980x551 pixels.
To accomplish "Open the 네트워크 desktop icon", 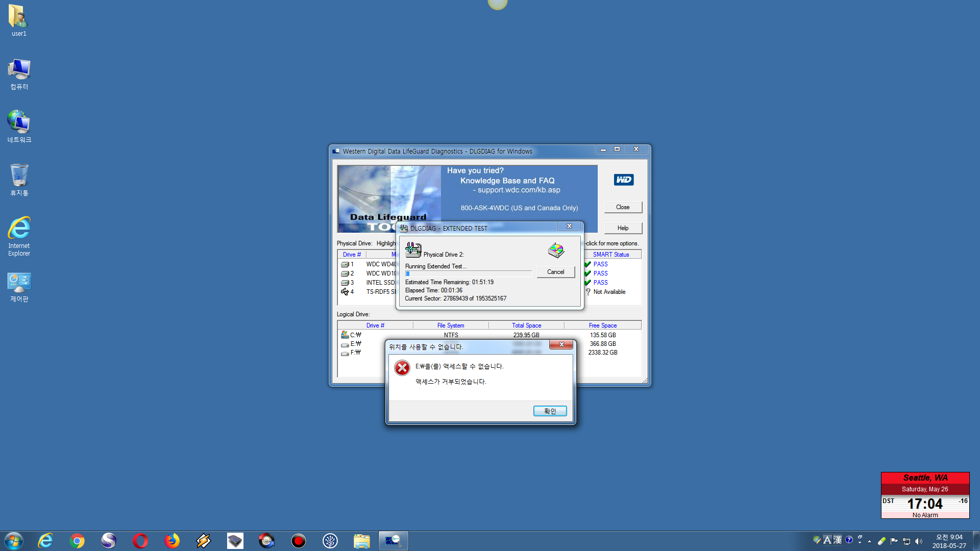I will [x=19, y=127].
